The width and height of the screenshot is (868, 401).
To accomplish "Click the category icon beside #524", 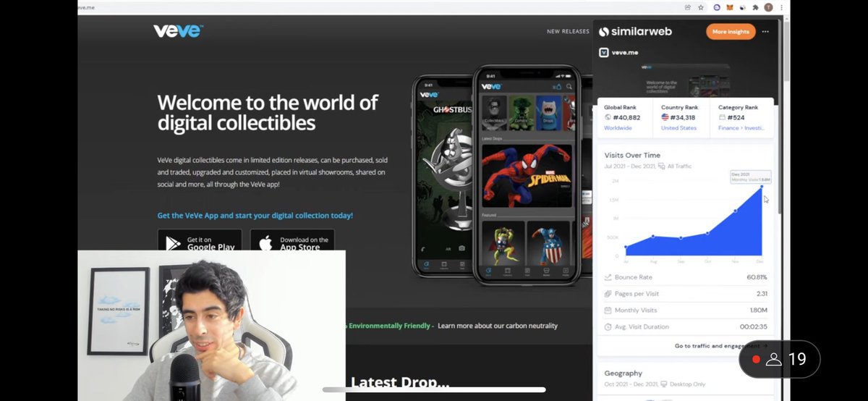I will click(723, 117).
